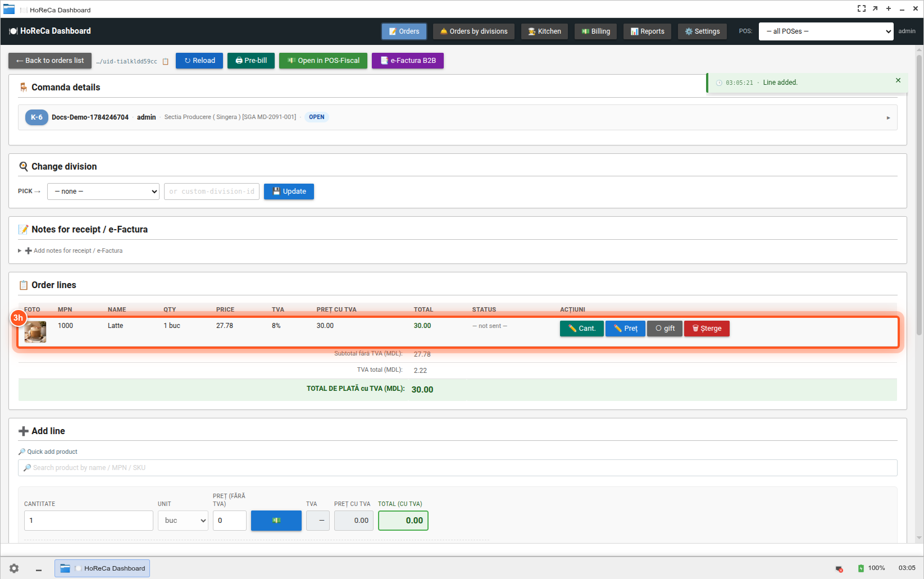
Task: Click the taskbar clock 03:05
Action: click(907, 568)
